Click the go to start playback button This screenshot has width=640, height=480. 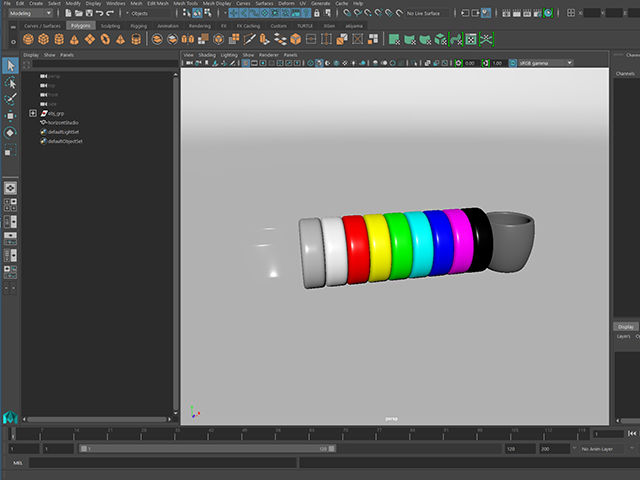pyautogui.click(x=632, y=433)
